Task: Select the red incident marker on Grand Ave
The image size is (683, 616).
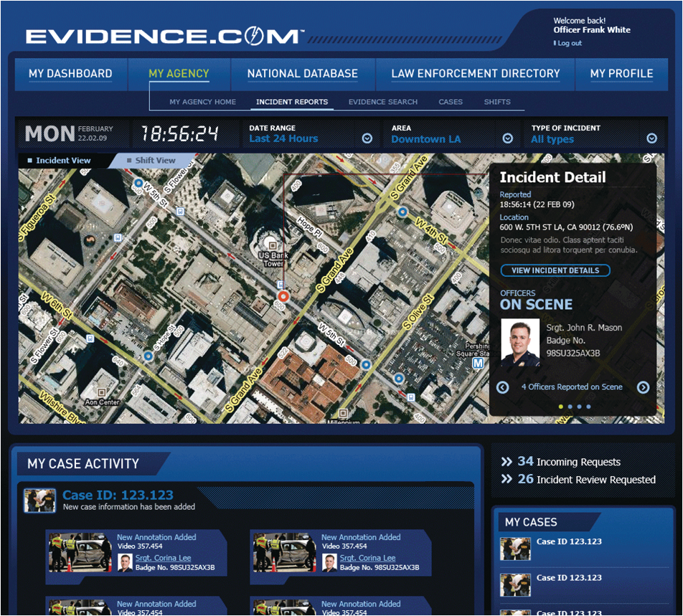Action: [283, 296]
